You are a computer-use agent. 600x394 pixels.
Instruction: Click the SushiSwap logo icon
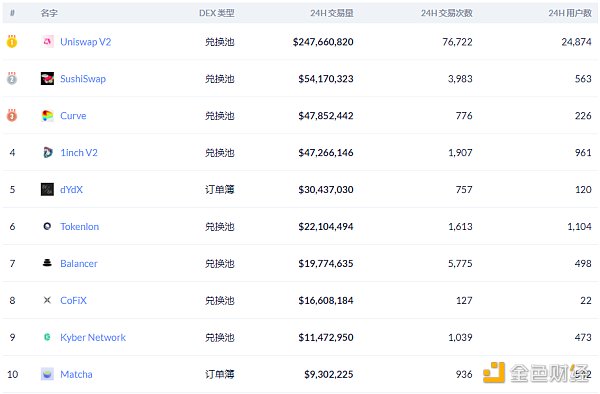(x=47, y=78)
